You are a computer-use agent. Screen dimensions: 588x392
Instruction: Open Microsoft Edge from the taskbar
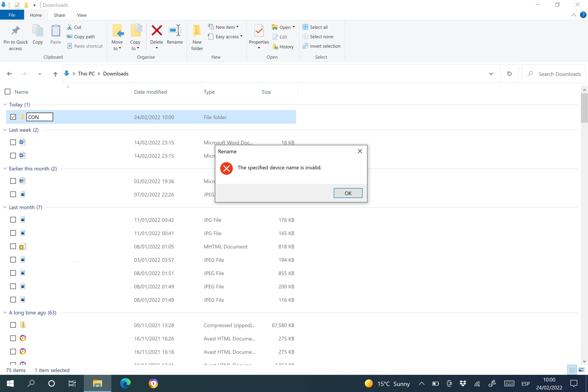pos(125,383)
